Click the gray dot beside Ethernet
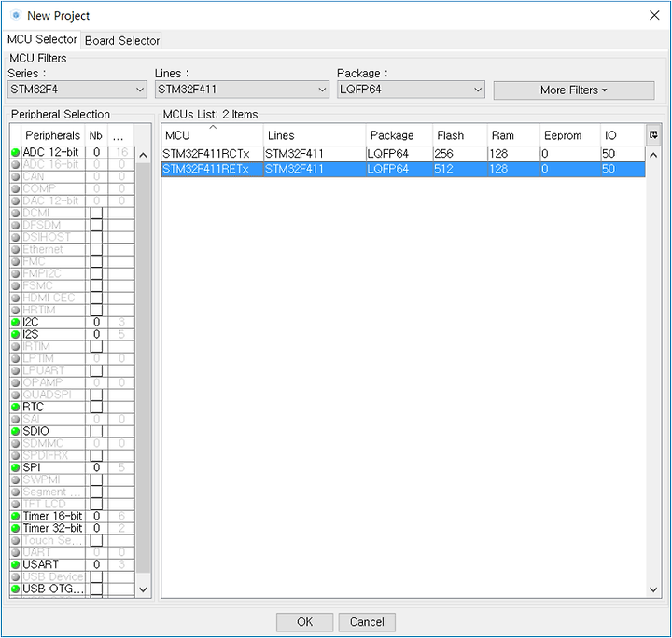Screen dimensions: 672x638 16,249
